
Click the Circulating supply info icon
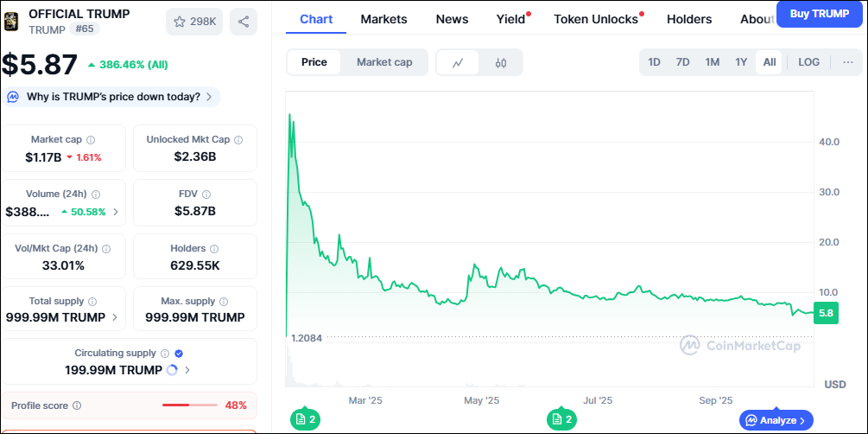(x=164, y=353)
